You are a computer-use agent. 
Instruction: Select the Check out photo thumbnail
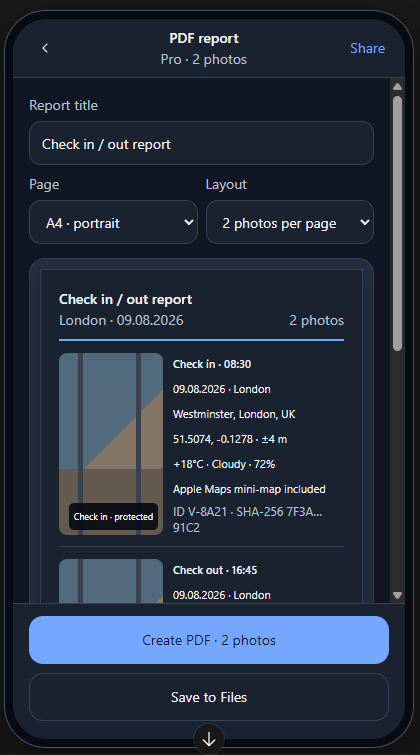[111, 581]
